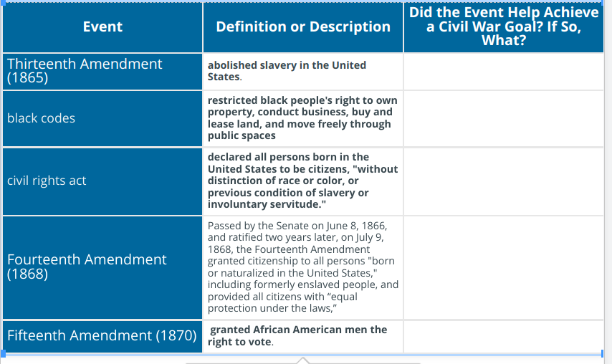Select the 'civil rights act' event cell

pos(102,181)
